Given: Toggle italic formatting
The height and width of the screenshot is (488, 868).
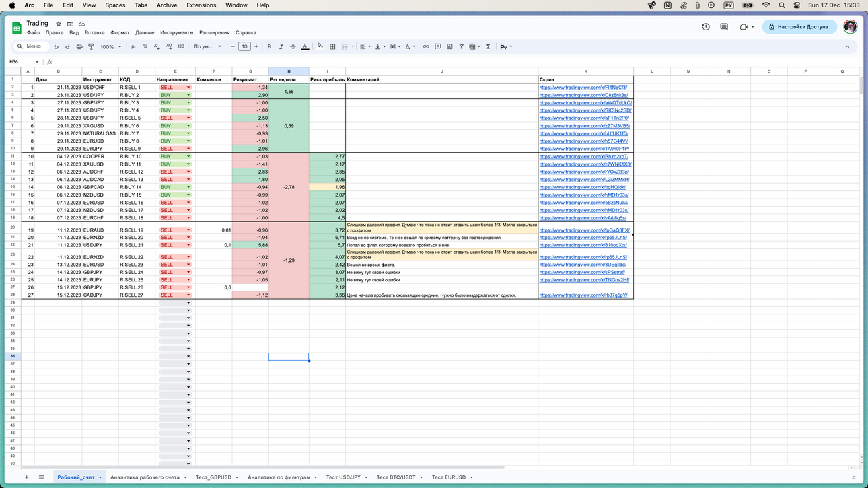Looking at the screenshot, I should click(x=281, y=47).
